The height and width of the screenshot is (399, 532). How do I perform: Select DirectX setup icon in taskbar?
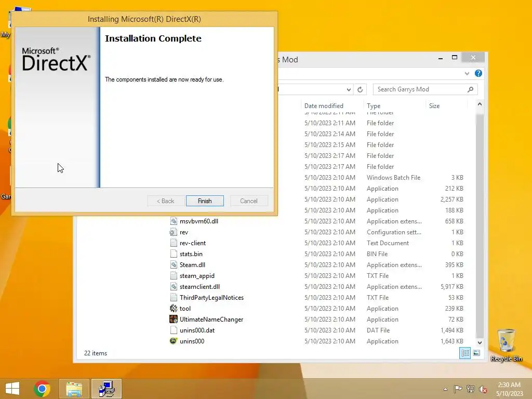pyautogui.click(x=107, y=389)
